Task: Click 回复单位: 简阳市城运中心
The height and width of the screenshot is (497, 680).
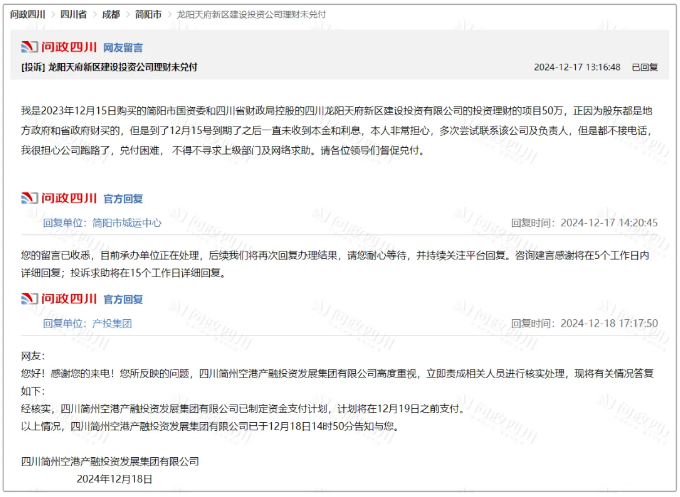Action: pos(102,223)
